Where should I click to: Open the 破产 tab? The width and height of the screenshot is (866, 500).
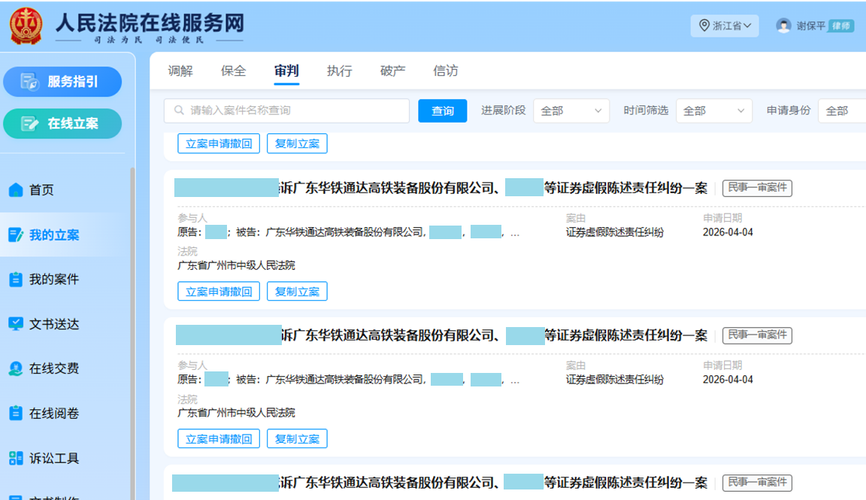coord(393,71)
